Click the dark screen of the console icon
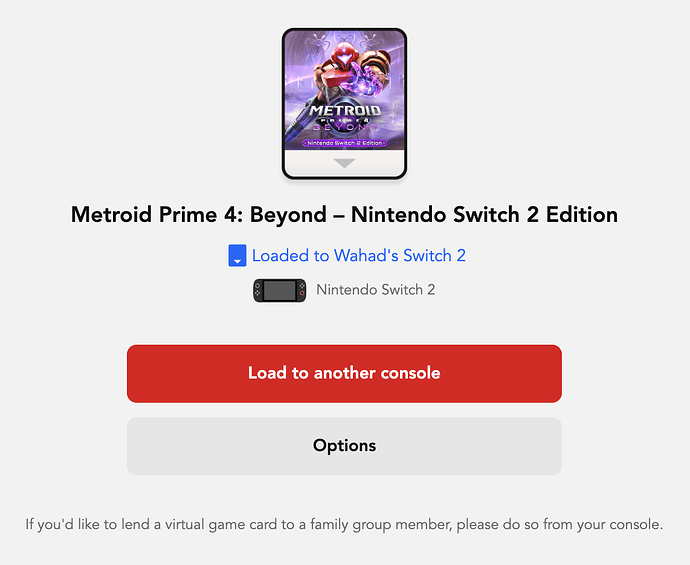The height and width of the screenshot is (565, 690). click(279, 291)
